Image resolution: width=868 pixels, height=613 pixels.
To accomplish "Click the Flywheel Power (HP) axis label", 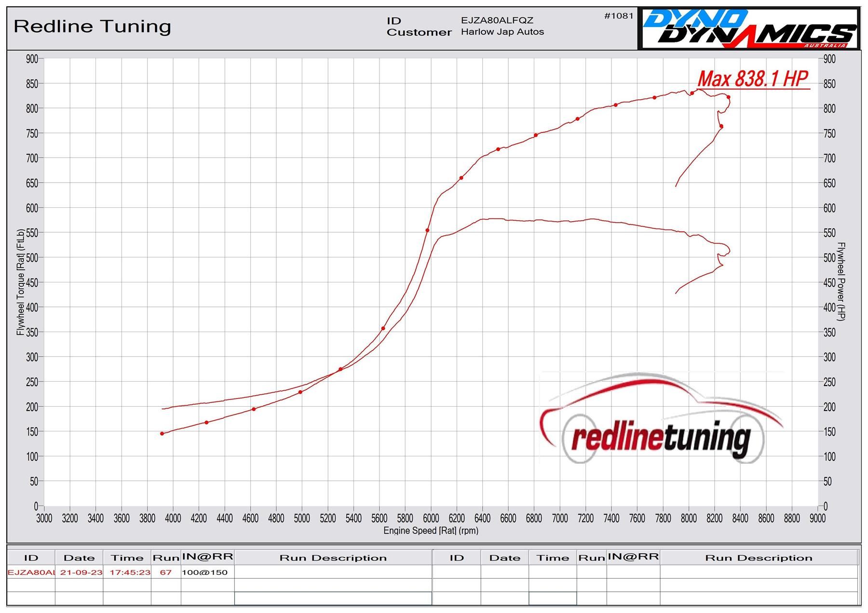I will [841, 281].
